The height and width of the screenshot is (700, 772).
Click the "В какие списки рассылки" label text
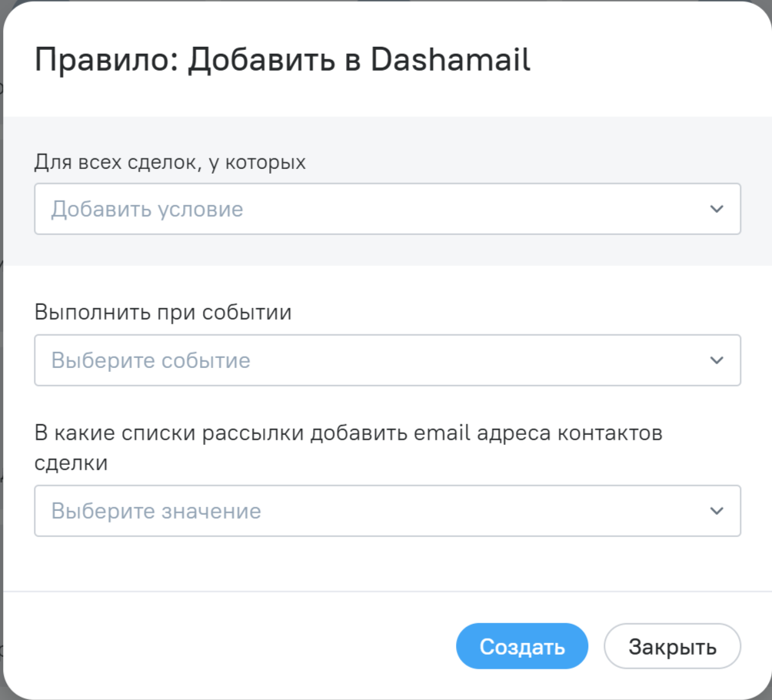(x=348, y=433)
